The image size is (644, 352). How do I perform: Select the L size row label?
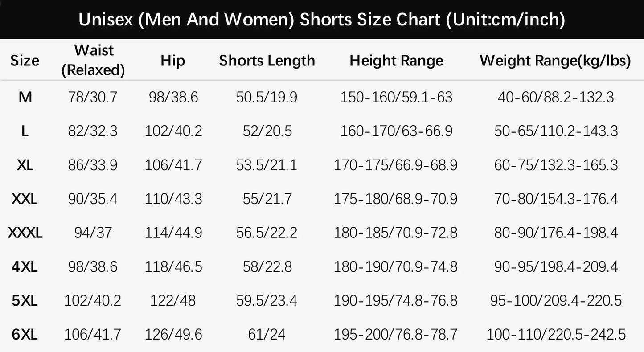pos(25,131)
